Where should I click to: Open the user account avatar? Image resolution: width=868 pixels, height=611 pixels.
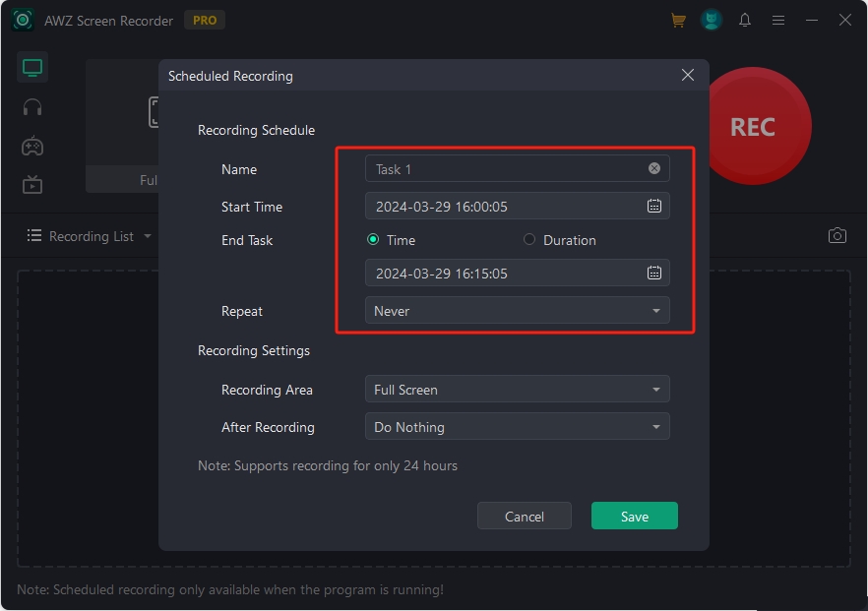click(x=712, y=21)
